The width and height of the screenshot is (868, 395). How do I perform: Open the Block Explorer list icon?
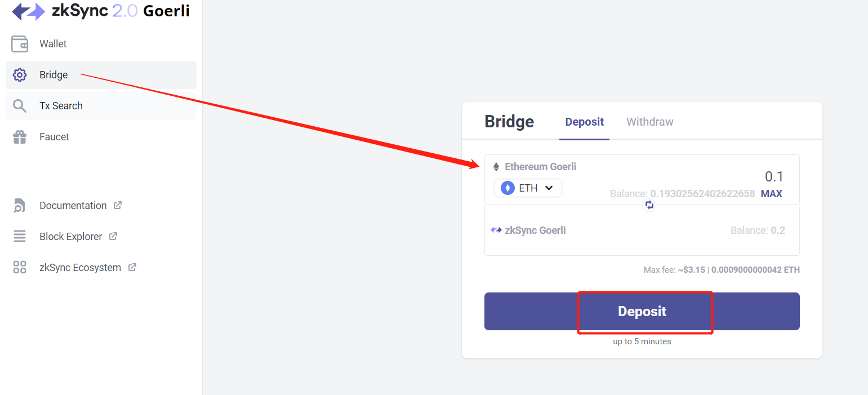(x=20, y=237)
